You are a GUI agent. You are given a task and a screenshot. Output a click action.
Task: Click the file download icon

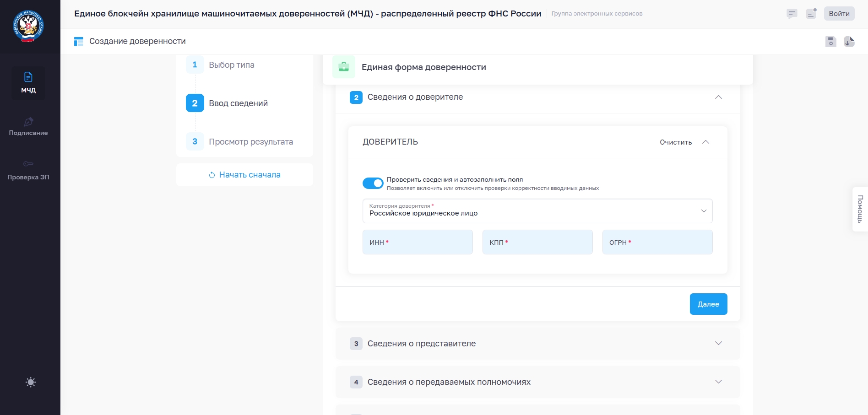coord(849,42)
